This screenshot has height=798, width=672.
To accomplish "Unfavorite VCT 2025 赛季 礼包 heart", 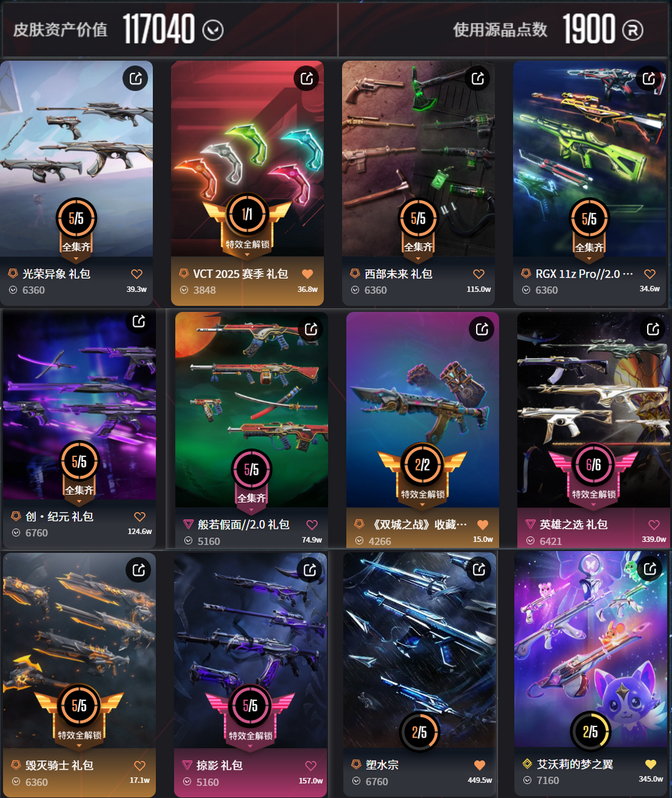I will coord(307,274).
